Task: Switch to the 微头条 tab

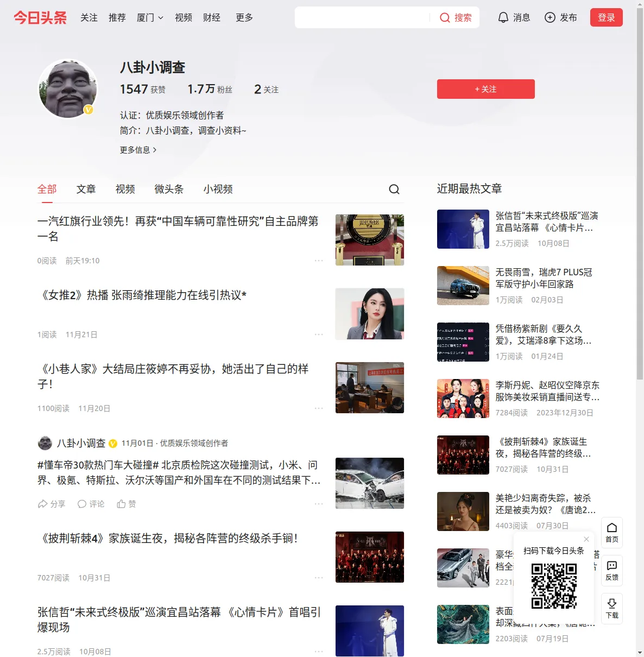Action: click(x=169, y=189)
